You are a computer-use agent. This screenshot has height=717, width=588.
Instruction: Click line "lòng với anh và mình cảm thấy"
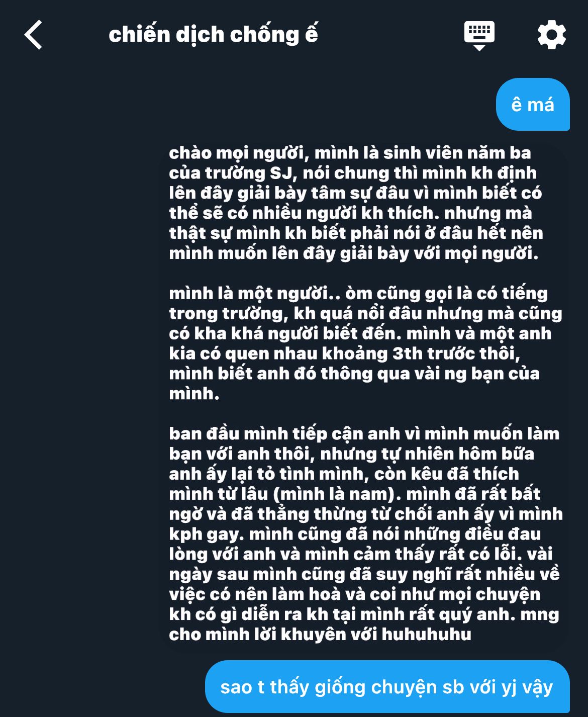pos(361,554)
